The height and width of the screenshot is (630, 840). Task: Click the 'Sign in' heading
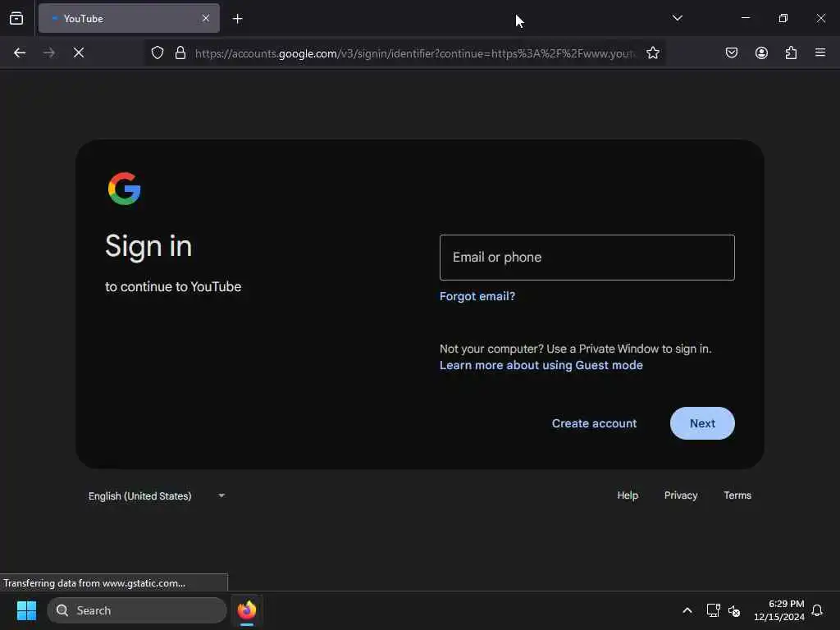148,246
